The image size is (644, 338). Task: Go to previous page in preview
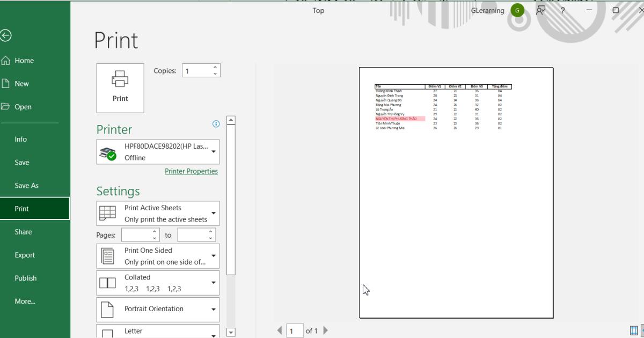(x=280, y=330)
